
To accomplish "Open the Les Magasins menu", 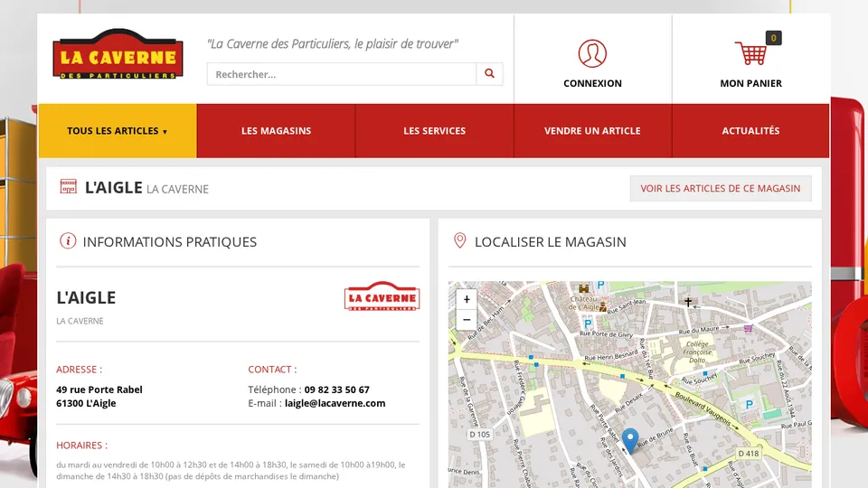I will click(x=277, y=131).
